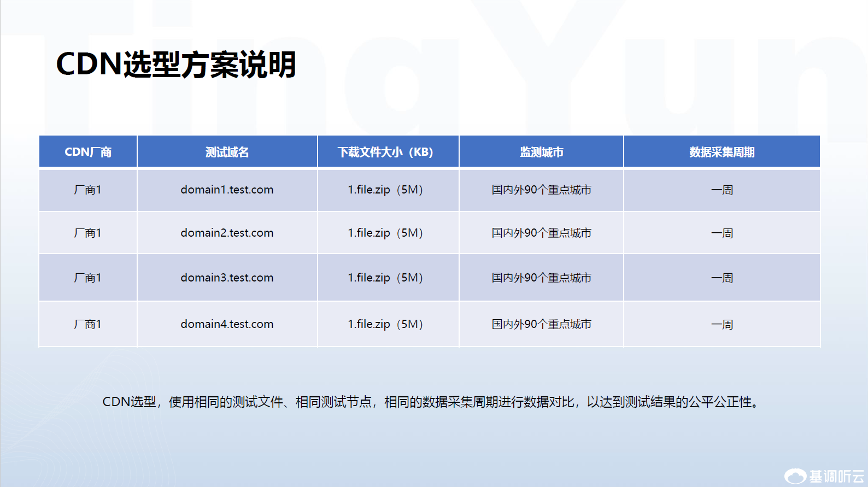Select 厂商1 cell in the domain1.test.com row
This screenshot has width=868, height=487.
(88, 190)
